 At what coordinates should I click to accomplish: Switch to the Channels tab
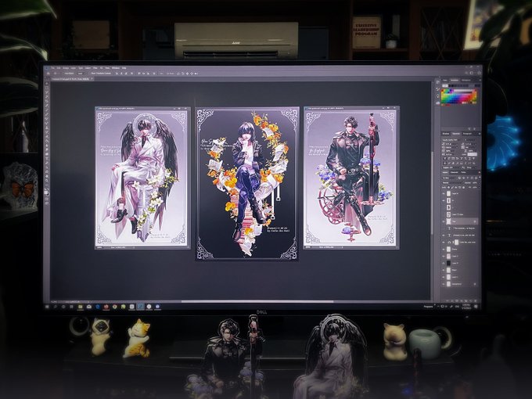coord(454,172)
